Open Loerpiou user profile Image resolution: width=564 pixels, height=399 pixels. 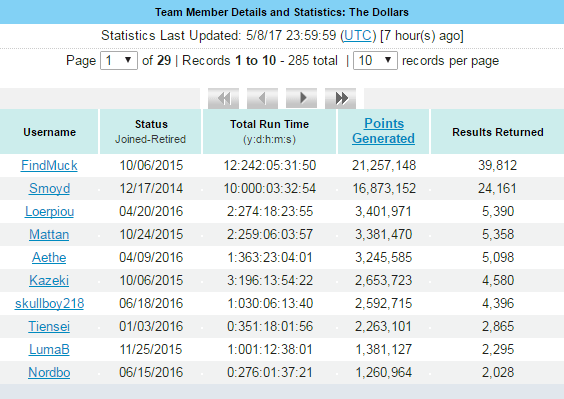pyautogui.click(x=49, y=212)
